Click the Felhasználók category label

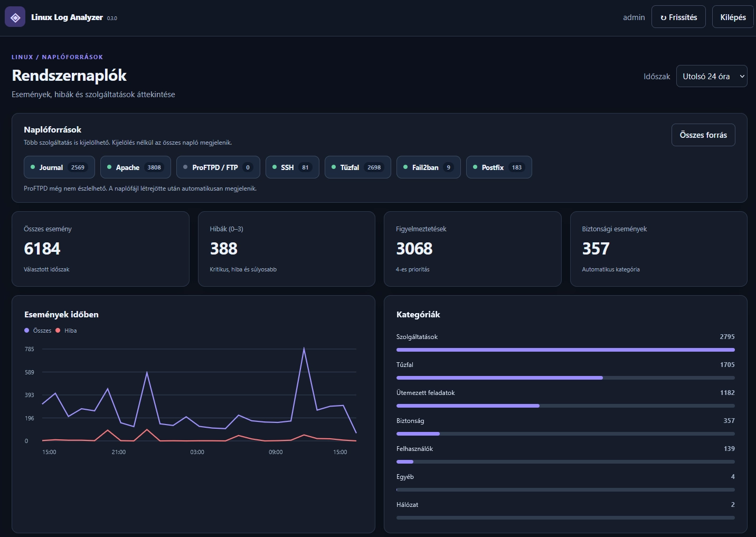(414, 449)
